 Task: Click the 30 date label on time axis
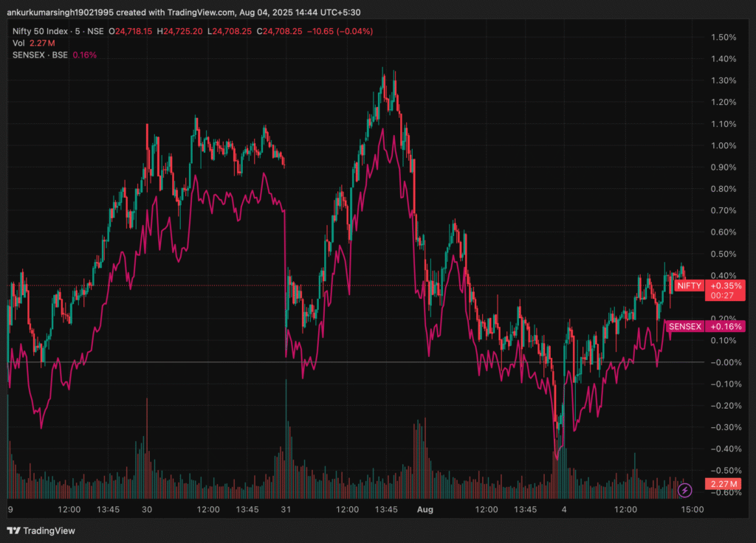coord(146,509)
